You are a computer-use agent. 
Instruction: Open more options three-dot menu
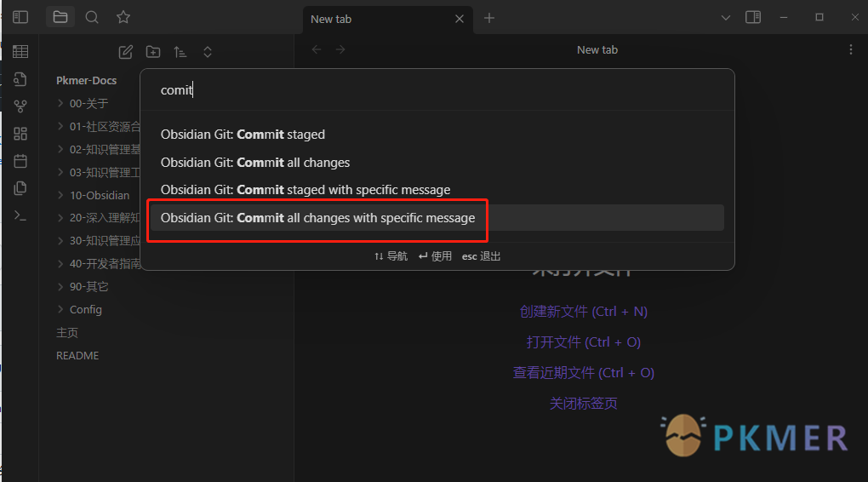point(851,50)
